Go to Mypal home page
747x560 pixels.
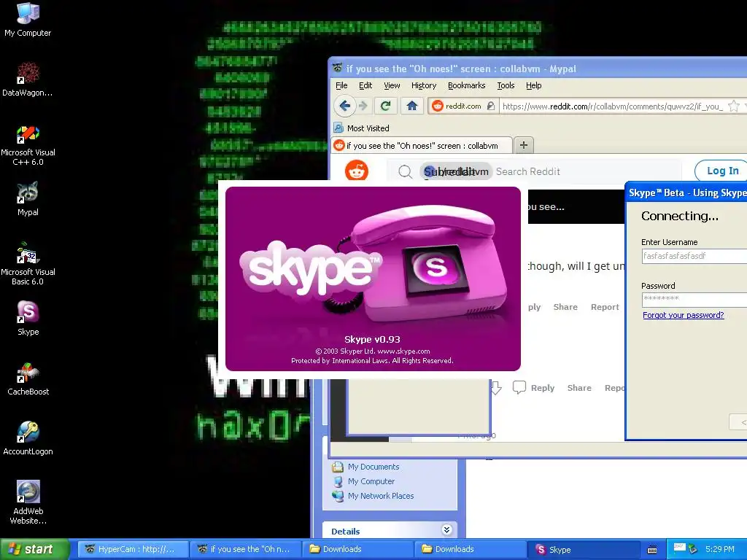(x=411, y=106)
